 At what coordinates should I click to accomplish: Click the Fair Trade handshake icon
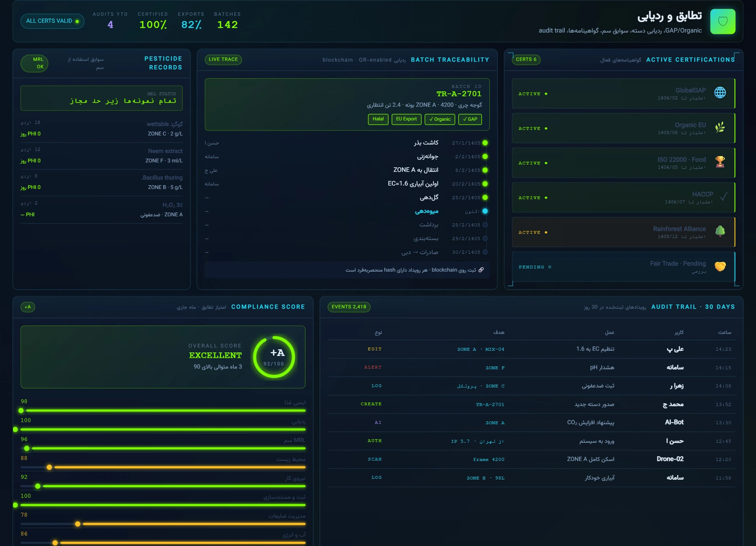tap(720, 266)
